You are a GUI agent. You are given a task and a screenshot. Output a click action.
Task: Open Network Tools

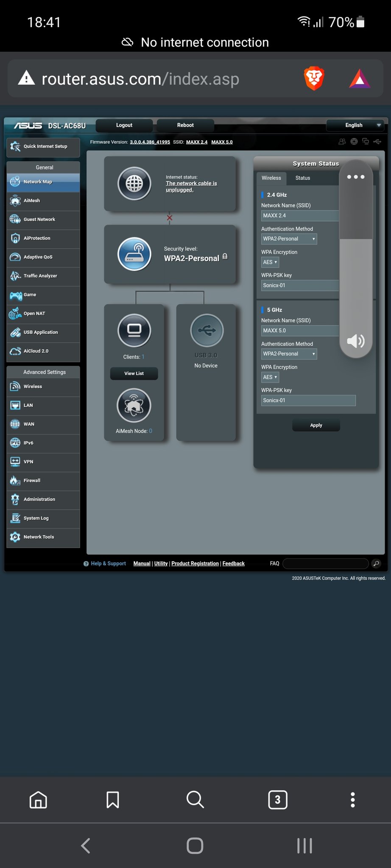(x=43, y=537)
